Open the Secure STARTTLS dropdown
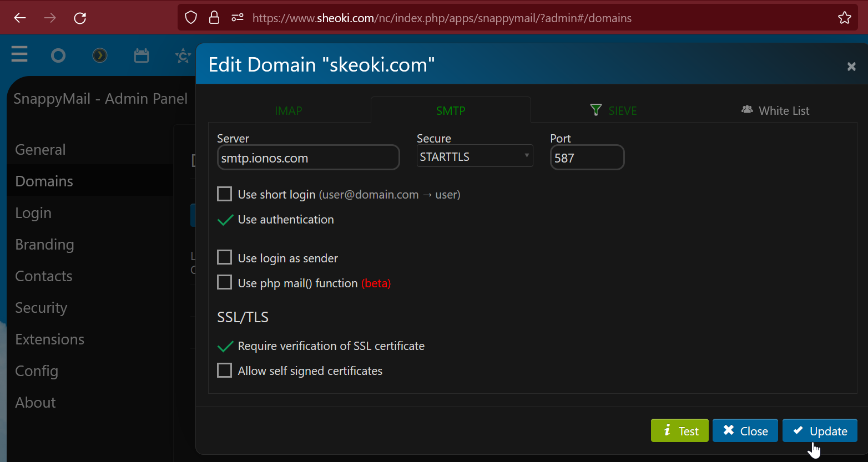The image size is (868, 462). [x=475, y=156]
